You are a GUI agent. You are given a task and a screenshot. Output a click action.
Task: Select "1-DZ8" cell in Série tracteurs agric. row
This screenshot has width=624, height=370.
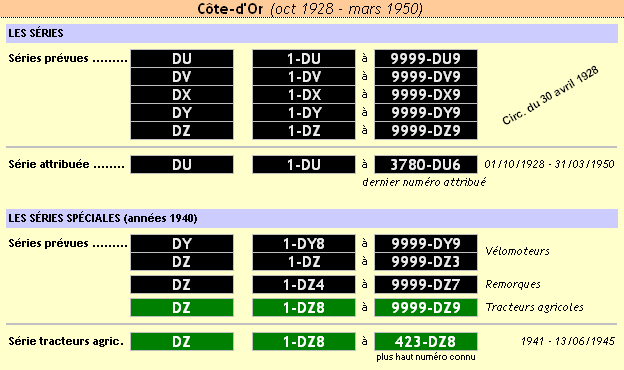tap(304, 341)
